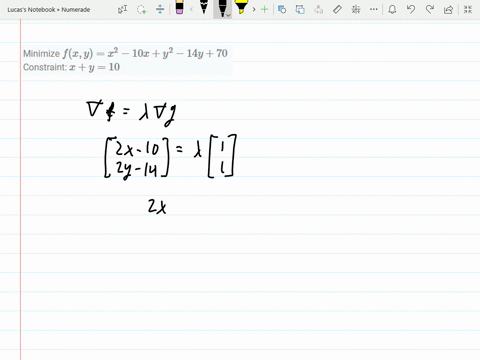Pick the Eraser tool

179,8
